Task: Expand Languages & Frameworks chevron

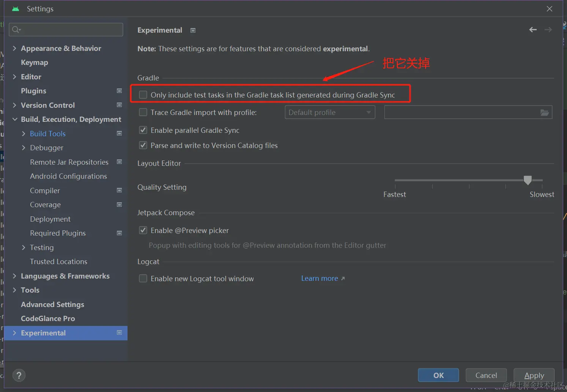Action: tap(14, 276)
